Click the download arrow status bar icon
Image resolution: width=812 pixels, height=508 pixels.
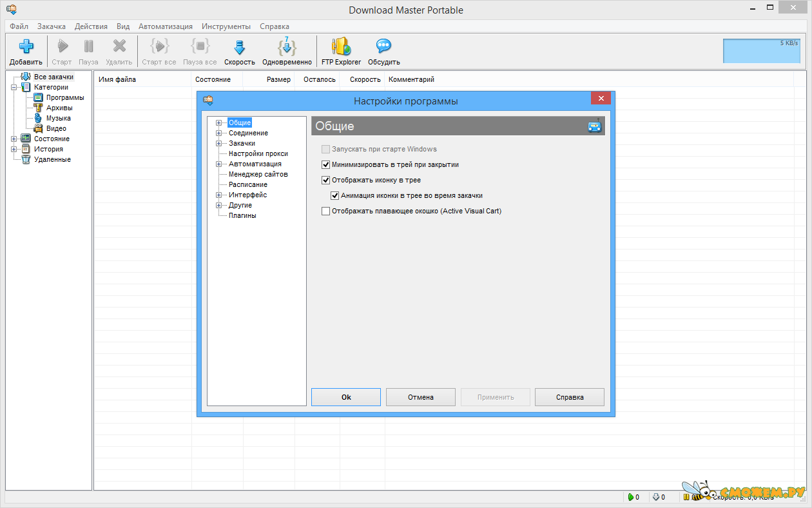(656, 497)
